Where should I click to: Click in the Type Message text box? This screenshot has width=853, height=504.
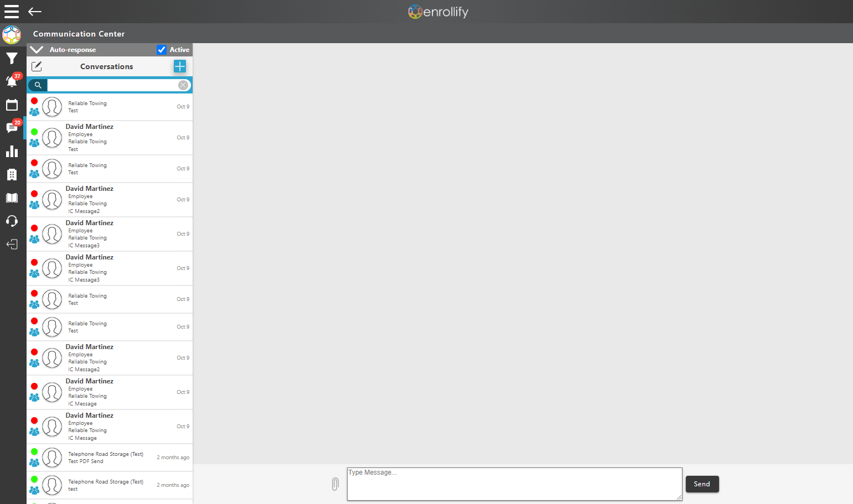pyautogui.click(x=514, y=484)
